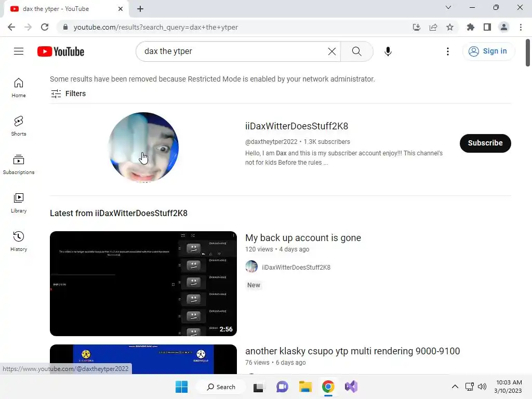Go to the YouTube logo homepage
532x399 pixels.
click(61, 51)
